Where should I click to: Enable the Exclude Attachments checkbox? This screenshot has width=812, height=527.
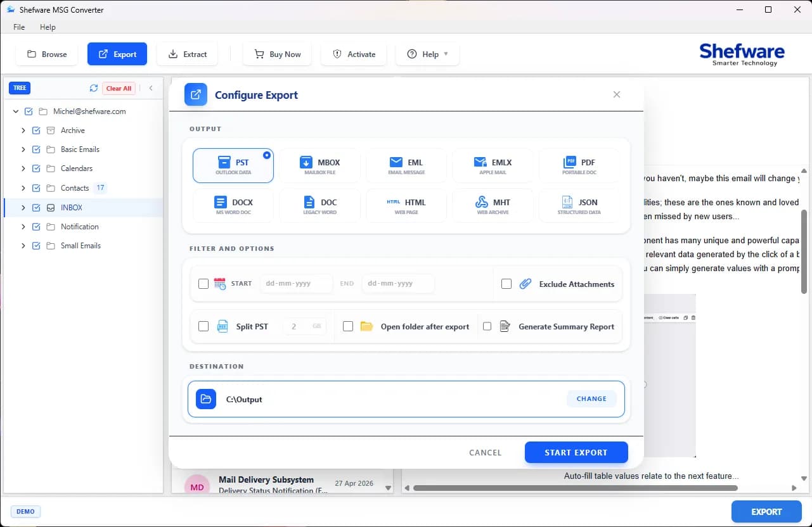click(x=506, y=284)
